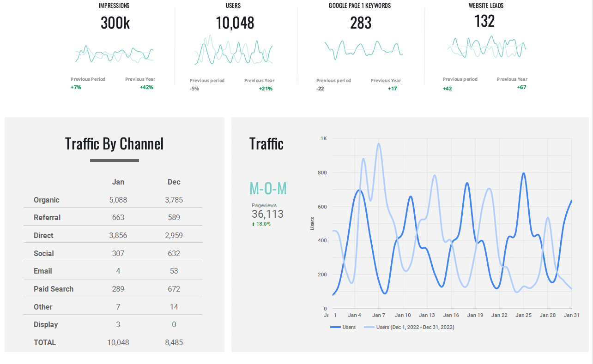Viewport: 593px width, 364px height.
Task: Click the TOTAL row label
Action: 45,342
